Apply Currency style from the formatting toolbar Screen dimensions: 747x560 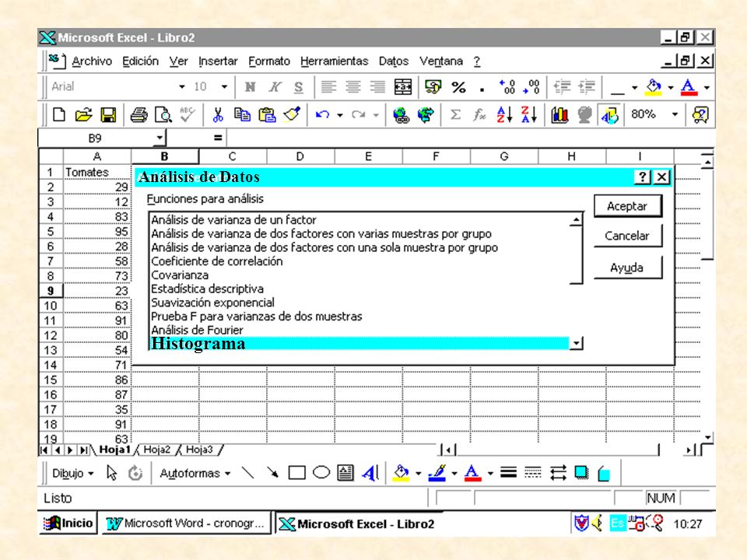[x=433, y=86]
